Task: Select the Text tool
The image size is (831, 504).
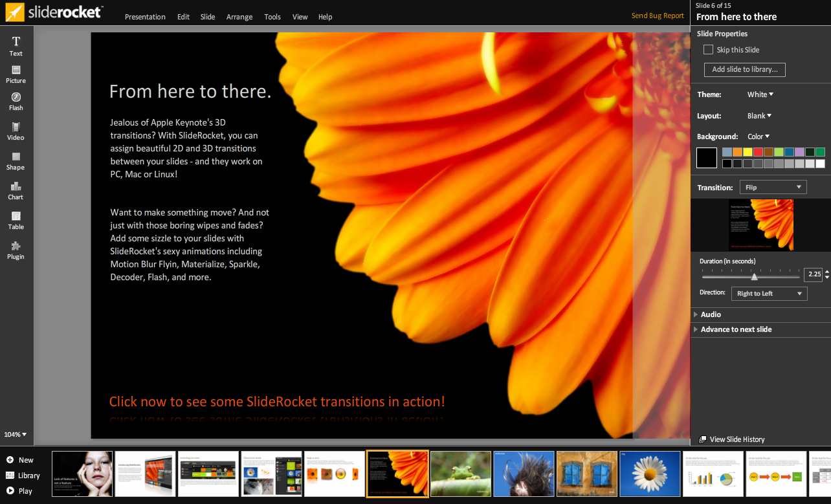Action: [16, 46]
